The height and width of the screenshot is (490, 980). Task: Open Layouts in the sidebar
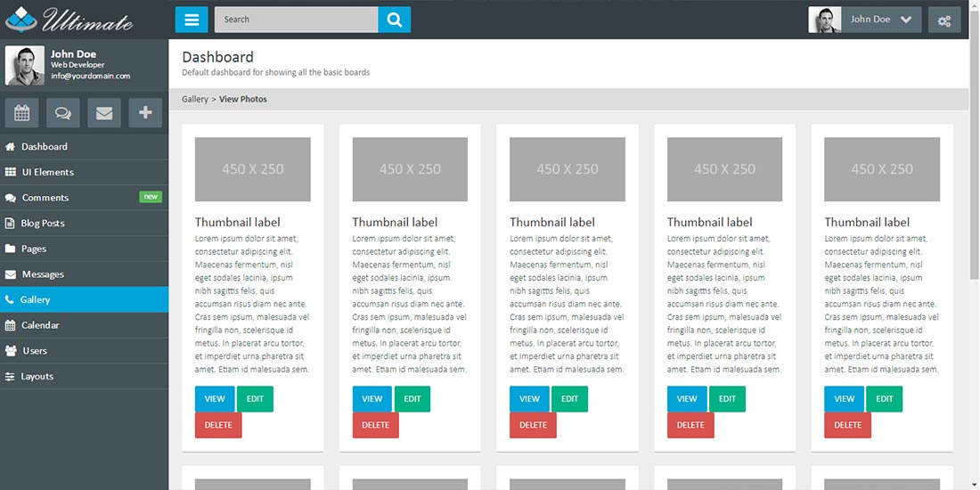tap(85, 376)
